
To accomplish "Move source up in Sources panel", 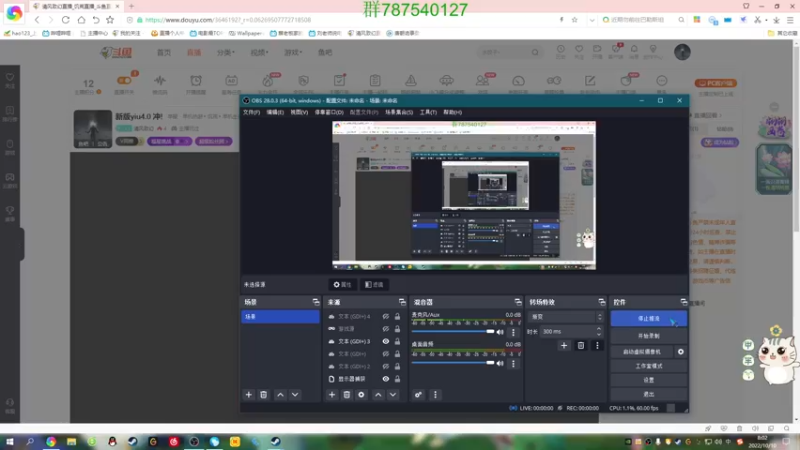I will 378,394.
